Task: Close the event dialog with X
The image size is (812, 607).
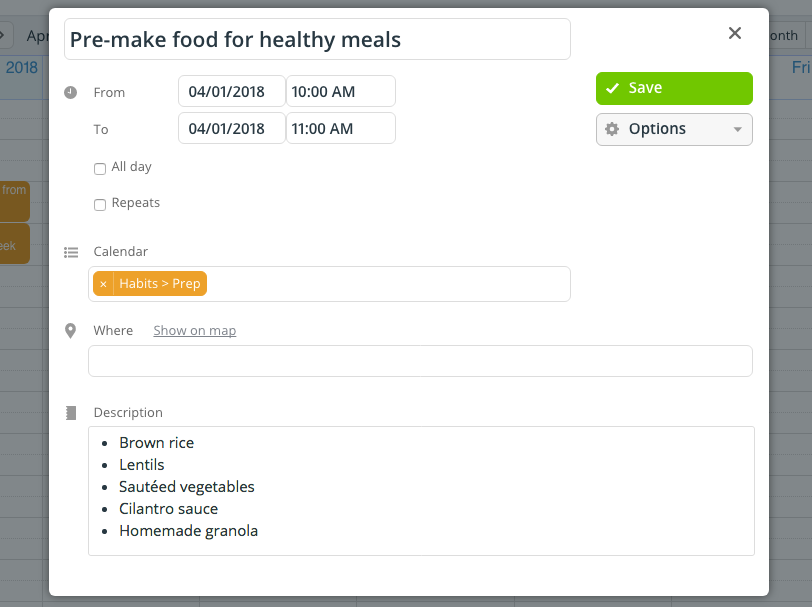Action: pyautogui.click(x=735, y=33)
